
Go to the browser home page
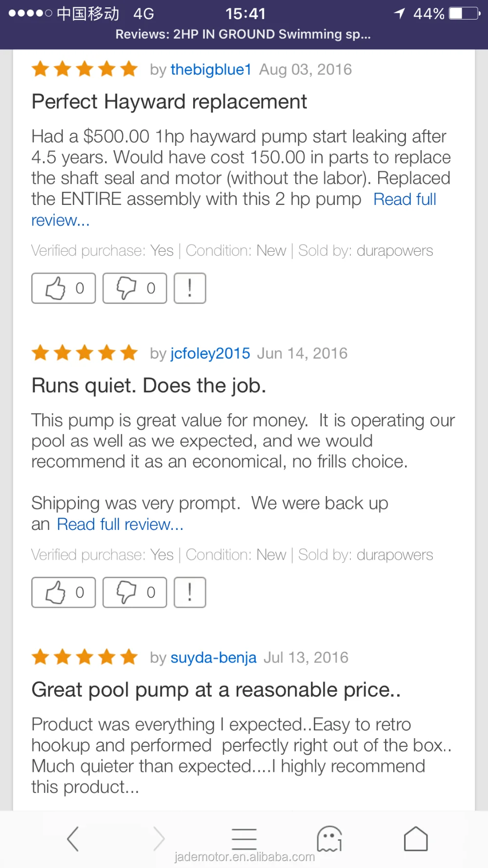[416, 839]
